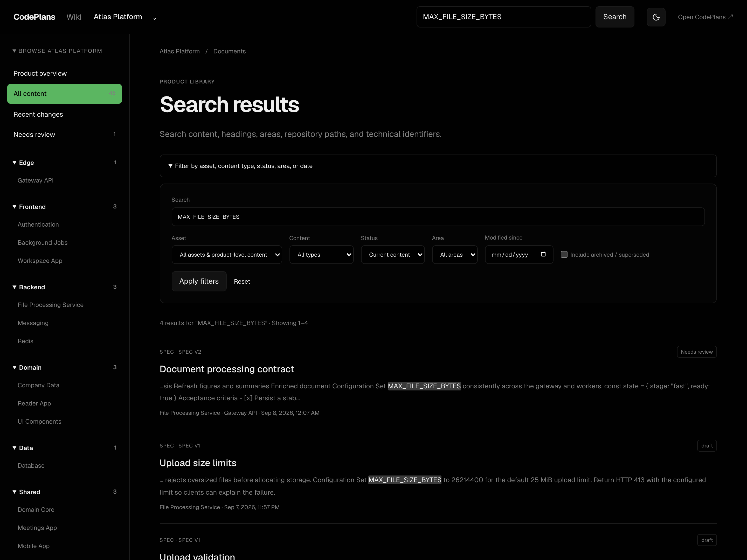This screenshot has height=560, width=747.
Task: Open Gateway API in sidebar
Action: [x=36, y=181]
